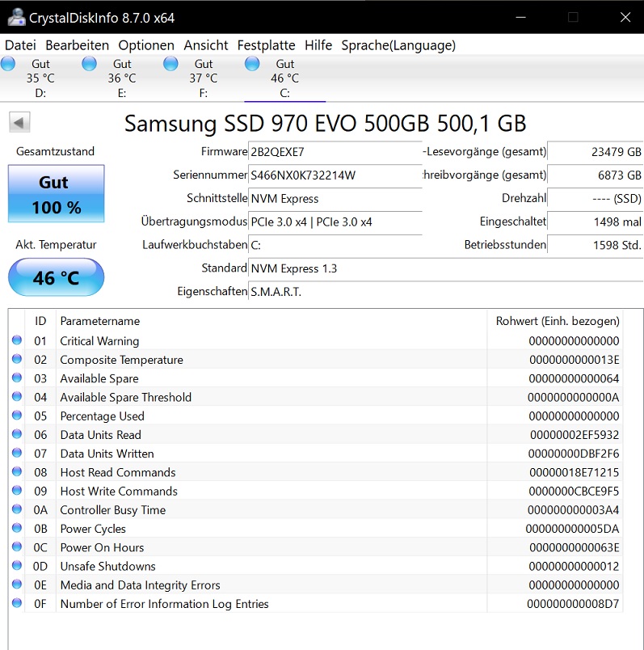The height and width of the screenshot is (650, 644).
Task: Click the Eingeschaltet value 1498 mal
Action: (x=595, y=222)
